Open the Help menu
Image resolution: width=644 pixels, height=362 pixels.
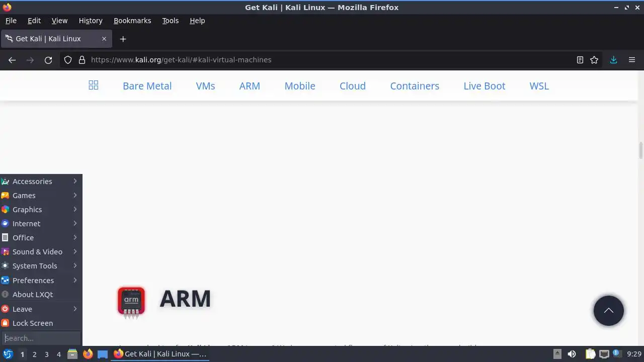click(x=197, y=21)
